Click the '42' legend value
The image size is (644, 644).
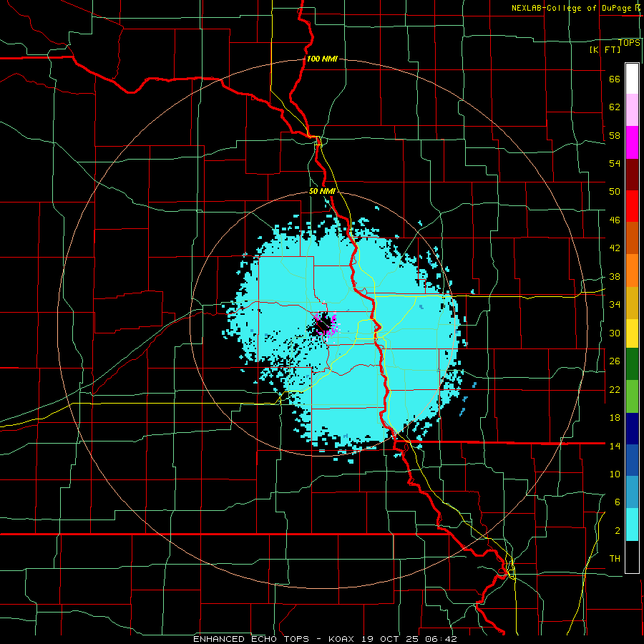coord(615,248)
